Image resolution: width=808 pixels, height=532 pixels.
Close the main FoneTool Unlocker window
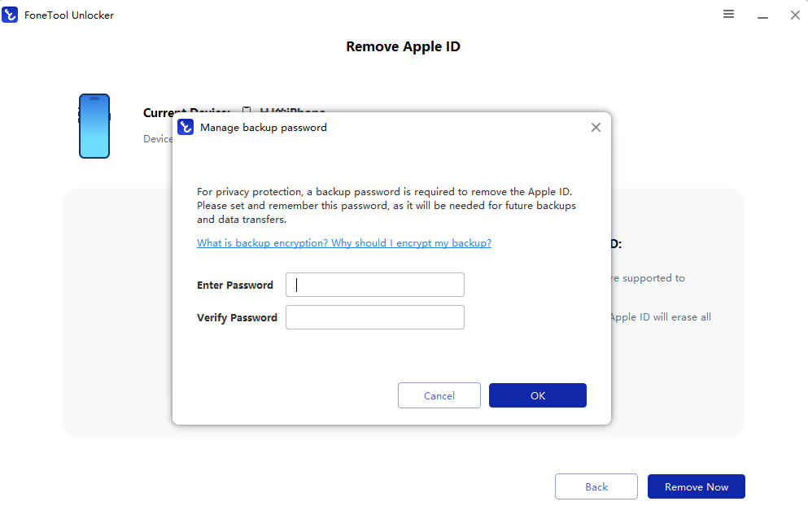[795, 15]
